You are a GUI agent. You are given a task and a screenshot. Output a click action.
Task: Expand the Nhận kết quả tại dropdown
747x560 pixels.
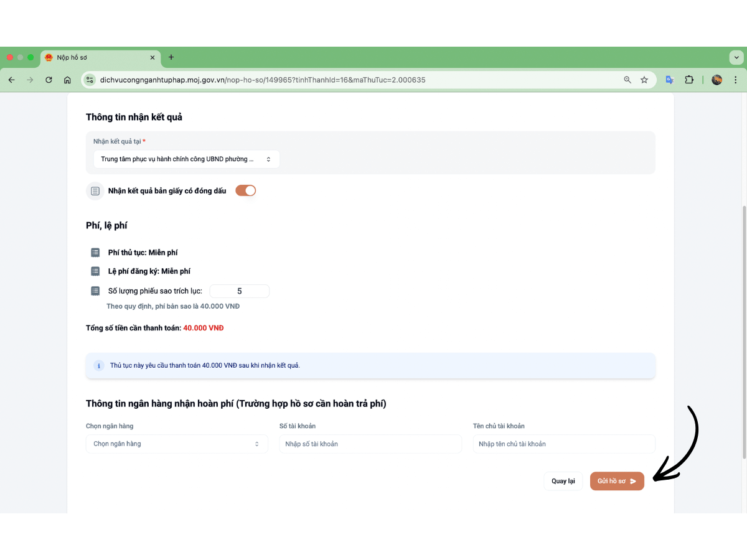click(x=186, y=159)
